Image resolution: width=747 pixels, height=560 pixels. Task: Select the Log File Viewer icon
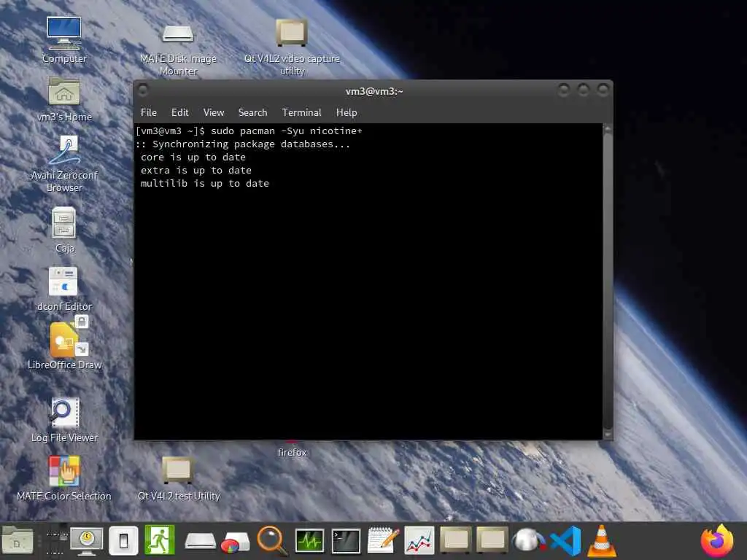click(64, 419)
